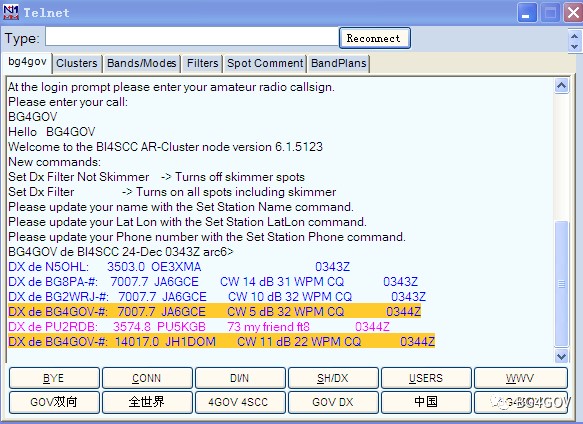Click the vertical scrollbar thumb of text pane
This screenshot has width=583, height=424.
tap(561, 284)
